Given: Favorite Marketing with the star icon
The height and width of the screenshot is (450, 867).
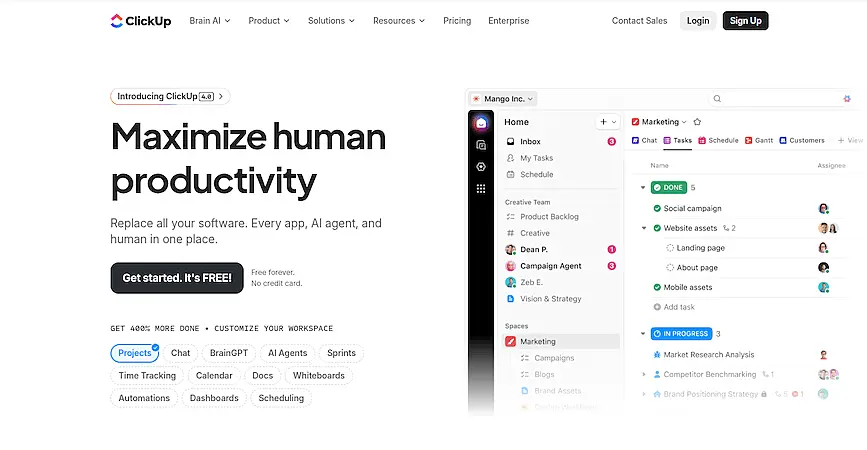Looking at the screenshot, I should 697,122.
